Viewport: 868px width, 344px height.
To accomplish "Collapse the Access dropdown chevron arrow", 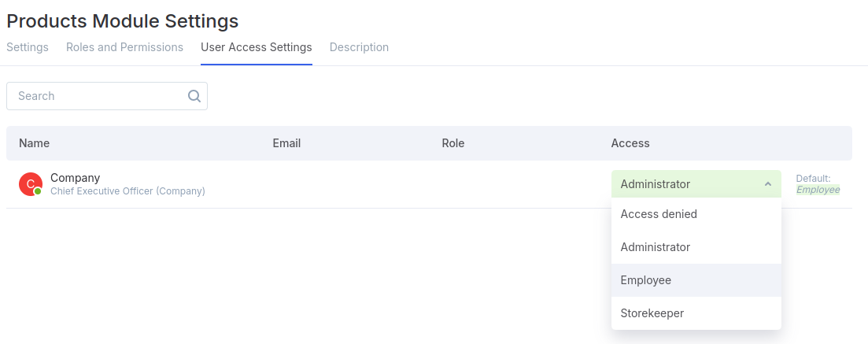I will (768, 184).
